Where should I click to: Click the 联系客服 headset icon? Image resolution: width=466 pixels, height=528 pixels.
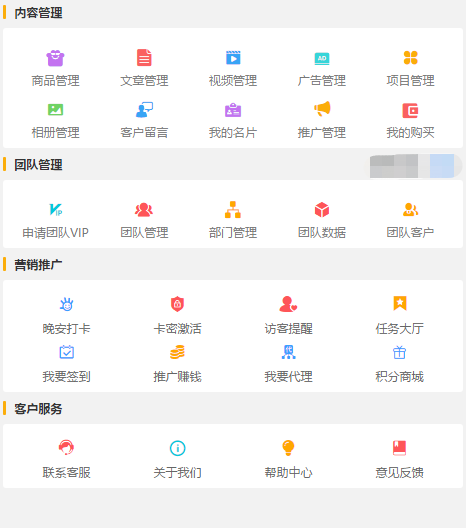(x=66, y=448)
